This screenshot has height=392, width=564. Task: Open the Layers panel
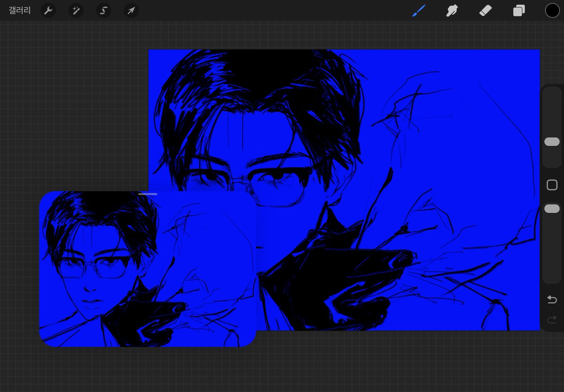click(519, 10)
